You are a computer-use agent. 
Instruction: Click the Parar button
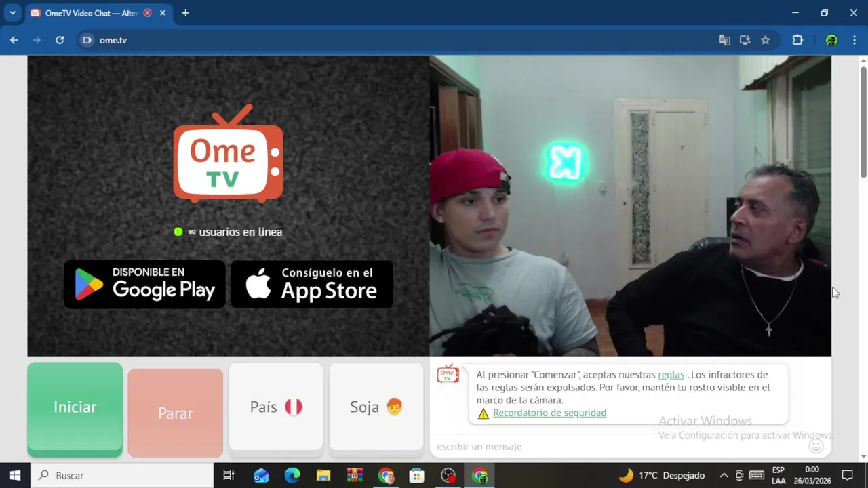coord(175,413)
